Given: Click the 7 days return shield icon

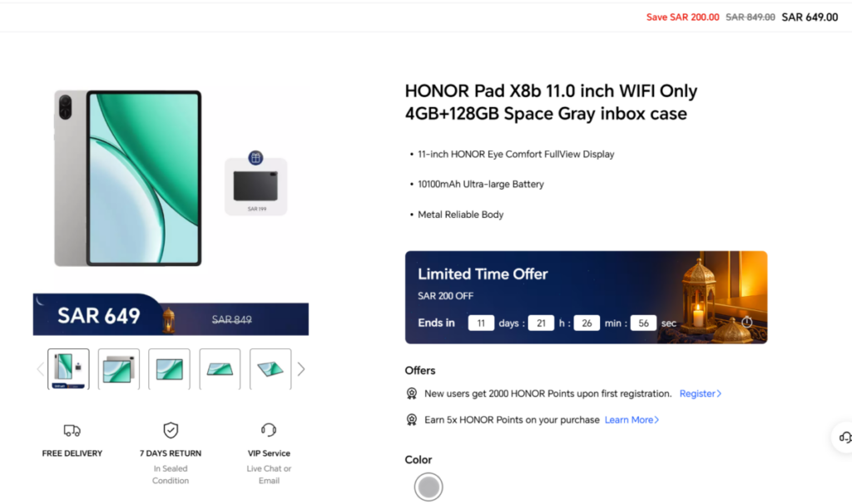Looking at the screenshot, I should click(x=171, y=430).
